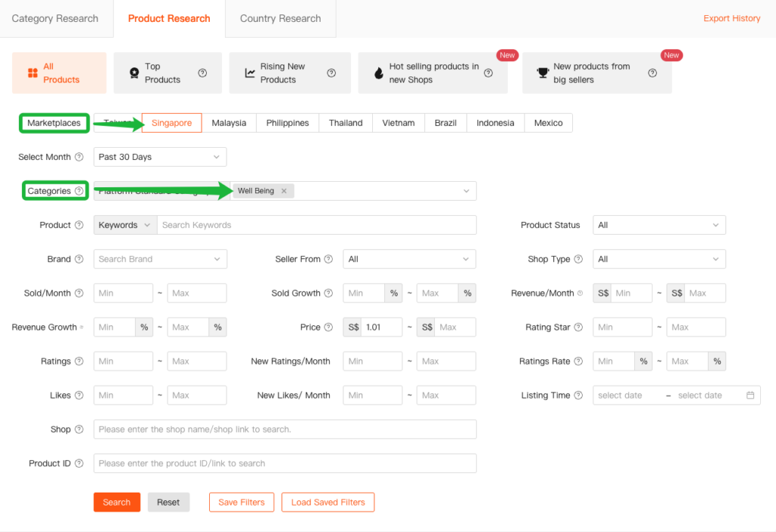Click the help icon next to Product ID
Image resolution: width=776 pixels, height=532 pixels.
point(79,464)
